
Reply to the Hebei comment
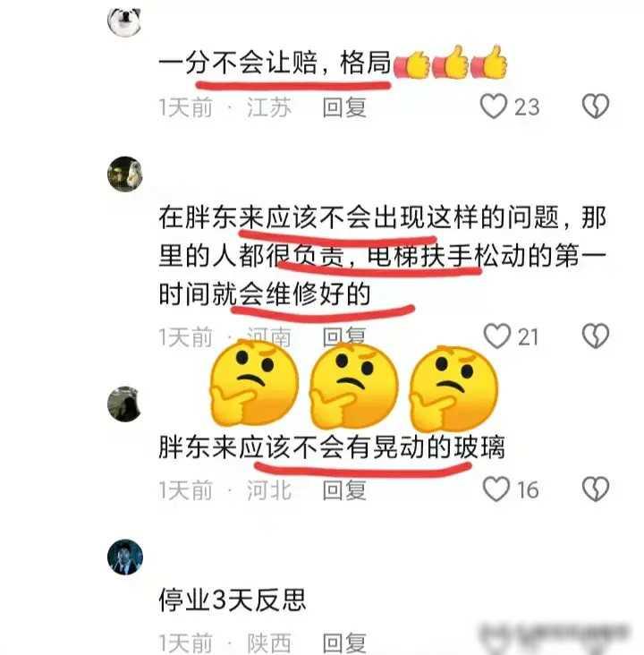[344, 490]
